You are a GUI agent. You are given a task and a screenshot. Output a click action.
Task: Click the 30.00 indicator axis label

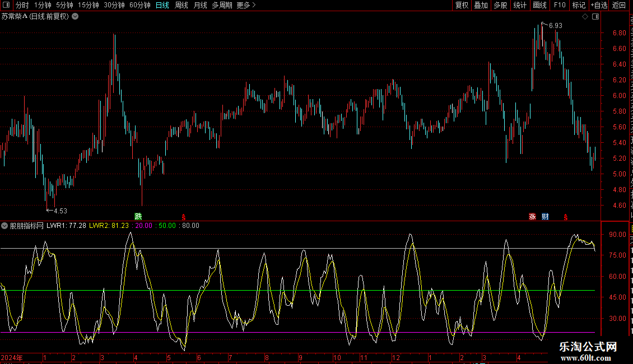click(x=618, y=319)
